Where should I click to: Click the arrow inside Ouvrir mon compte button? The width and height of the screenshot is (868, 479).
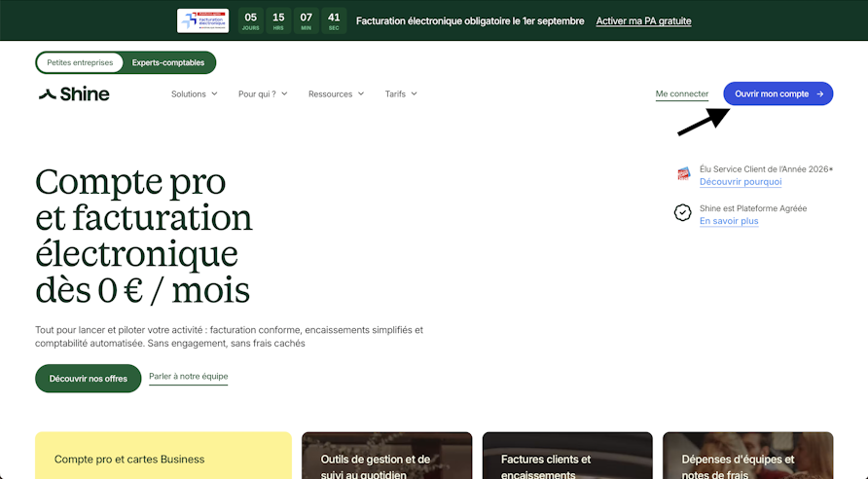(x=820, y=94)
